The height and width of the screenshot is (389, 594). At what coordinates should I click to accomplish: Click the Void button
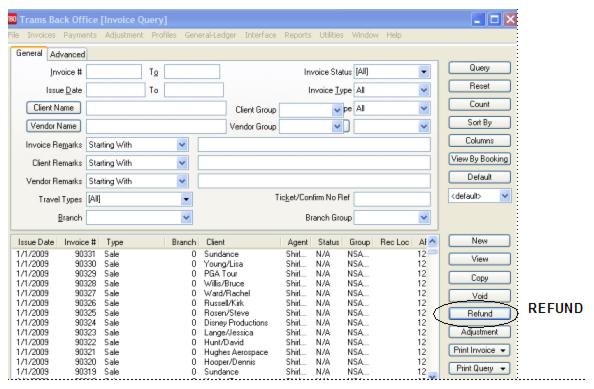[x=479, y=295]
